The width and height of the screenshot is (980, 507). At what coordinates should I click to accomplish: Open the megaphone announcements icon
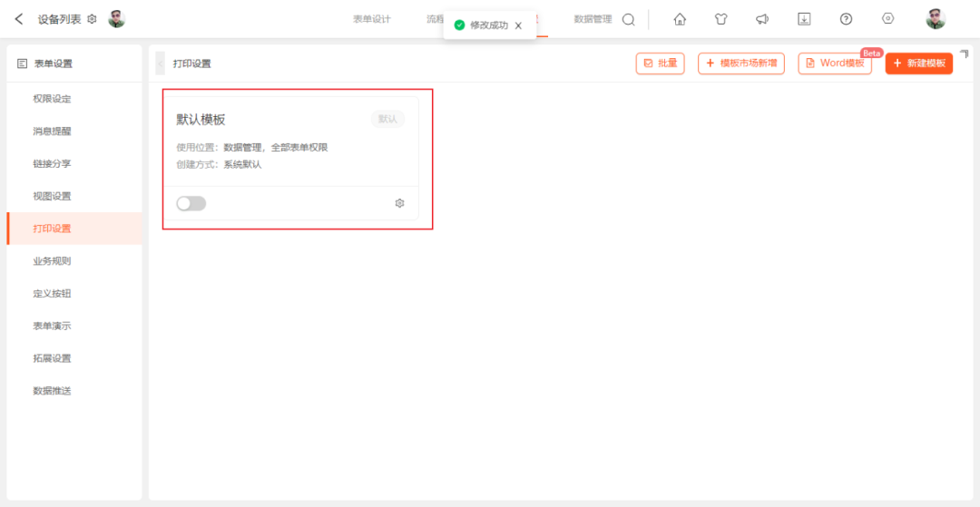click(x=762, y=19)
